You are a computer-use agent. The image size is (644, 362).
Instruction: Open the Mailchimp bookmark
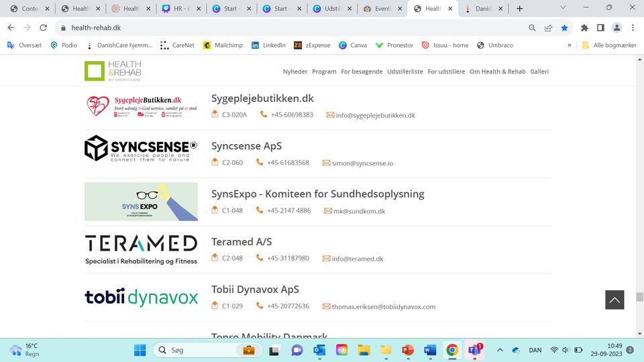coord(223,45)
